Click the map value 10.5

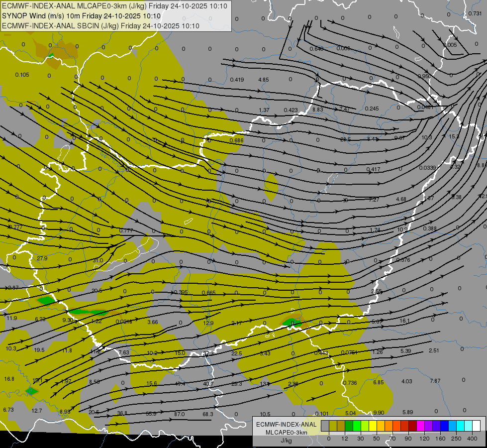[265, 414]
